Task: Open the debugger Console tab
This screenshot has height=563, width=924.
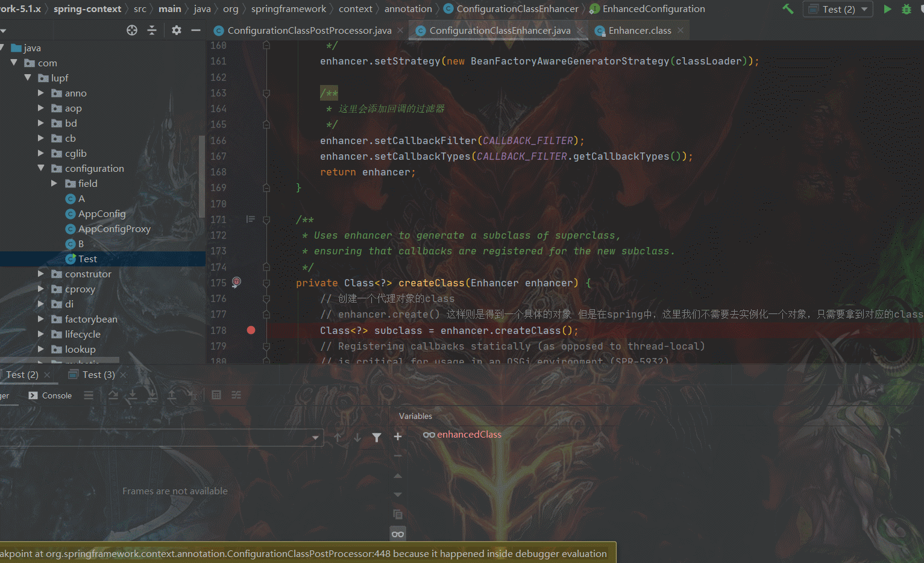Action: [50, 395]
